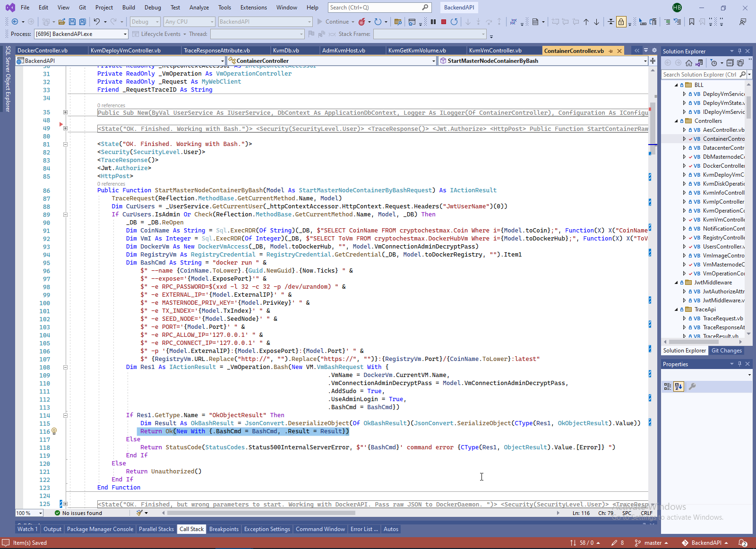The width and height of the screenshot is (756, 549).
Task: Collapse the Controllers folder
Action: pos(676,121)
